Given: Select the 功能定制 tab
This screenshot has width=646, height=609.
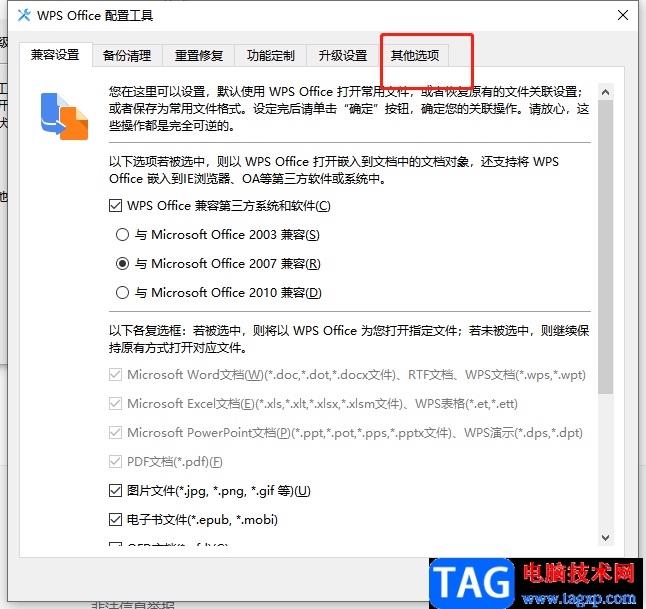Looking at the screenshot, I should tap(270, 56).
